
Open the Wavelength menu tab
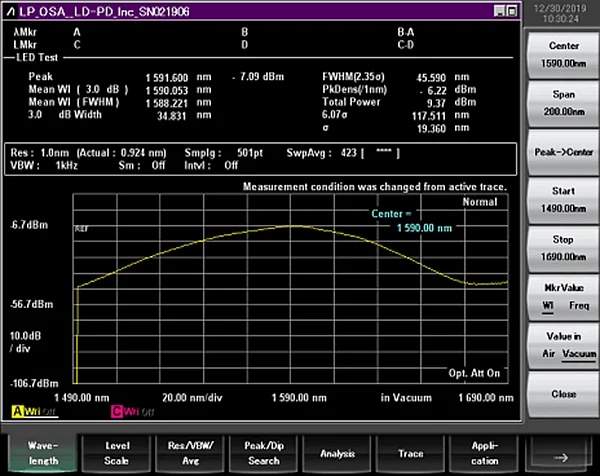tap(42, 454)
